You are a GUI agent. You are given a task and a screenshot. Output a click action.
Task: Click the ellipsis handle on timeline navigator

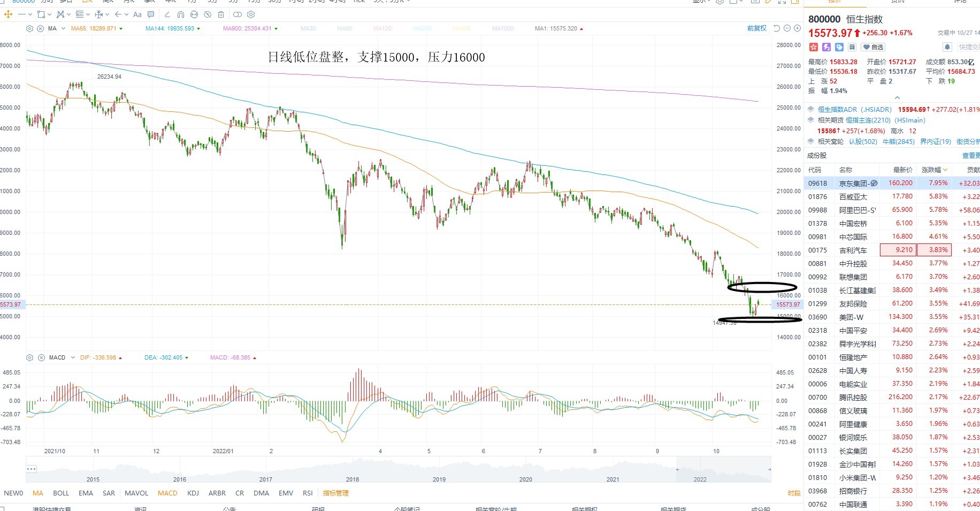(32, 469)
